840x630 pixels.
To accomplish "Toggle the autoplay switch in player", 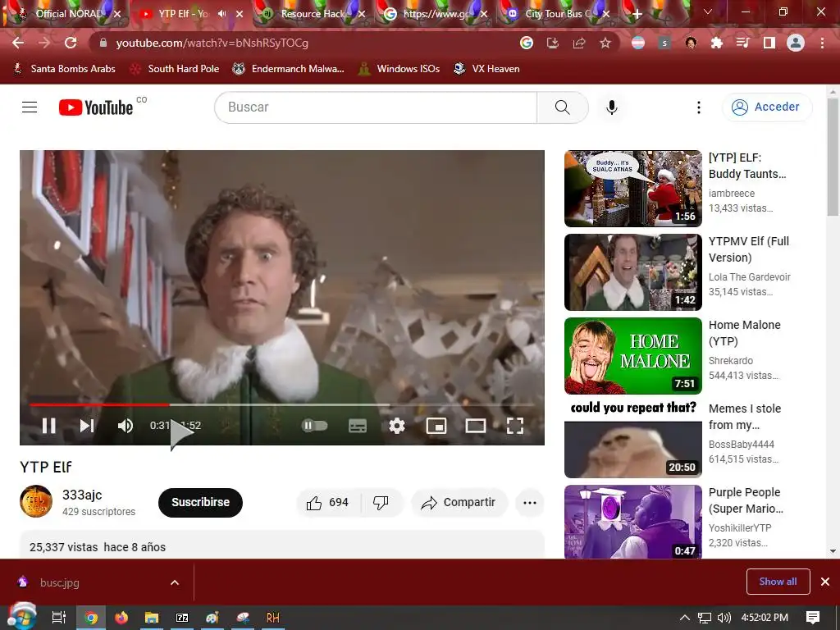I will 314,426.
